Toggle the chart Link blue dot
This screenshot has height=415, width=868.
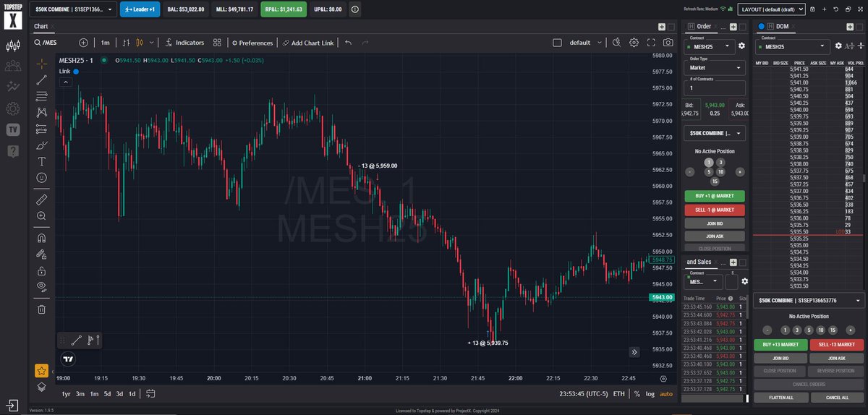coord(76,72)
